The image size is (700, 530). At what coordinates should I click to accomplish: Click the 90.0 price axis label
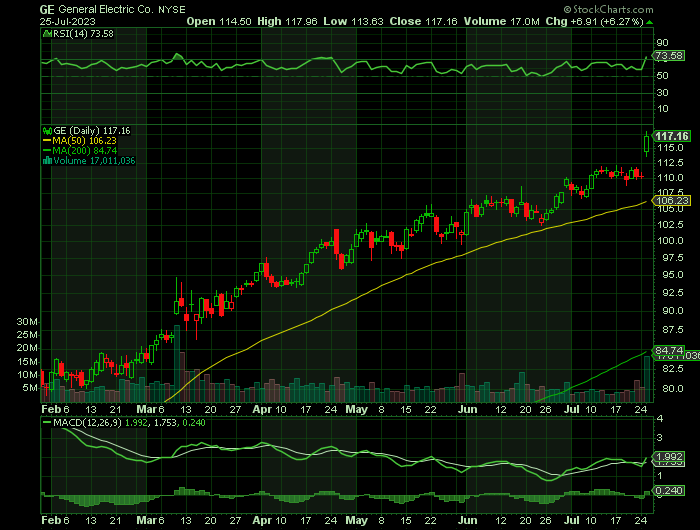point(672,311)
